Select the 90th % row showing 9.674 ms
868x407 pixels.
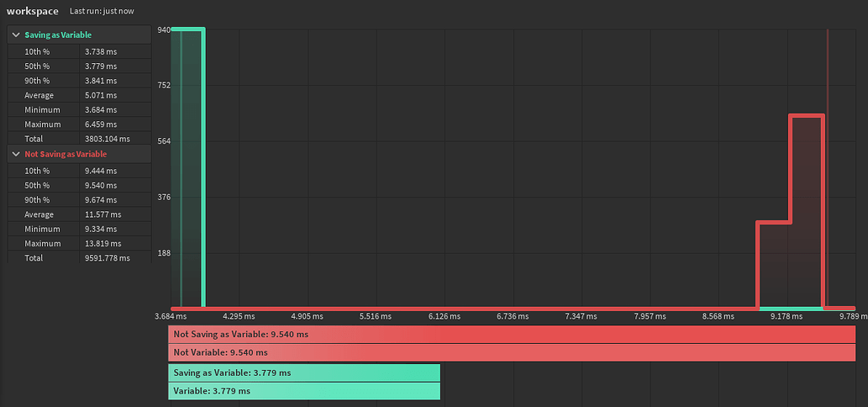click(x=79, y=200)
